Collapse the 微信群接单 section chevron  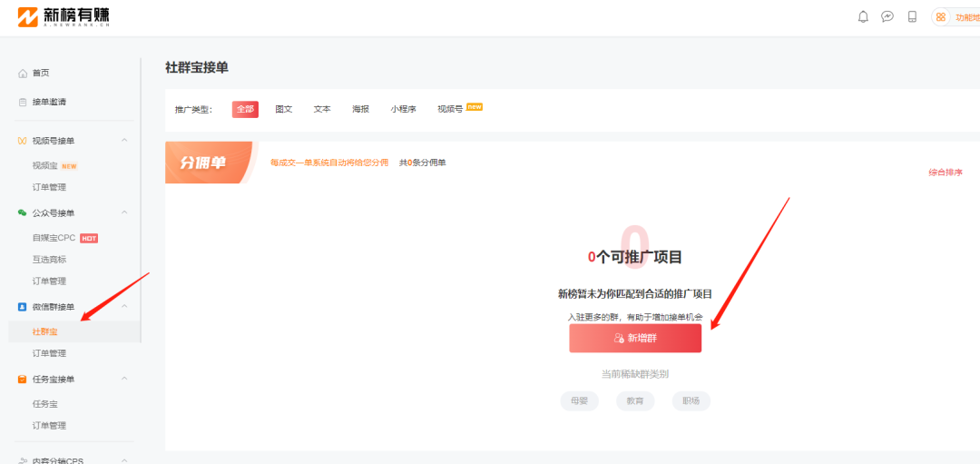[124, 306]
